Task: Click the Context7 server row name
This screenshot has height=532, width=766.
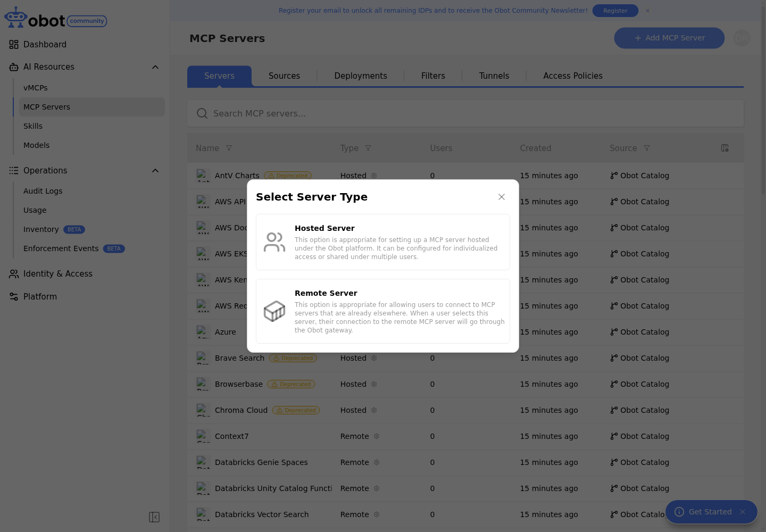Action: point(232,436)
